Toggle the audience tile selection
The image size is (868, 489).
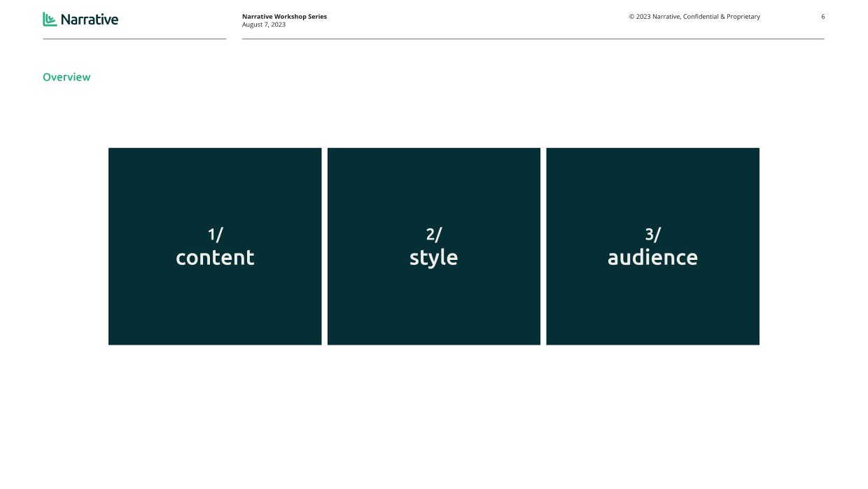(x=652, y=246)
